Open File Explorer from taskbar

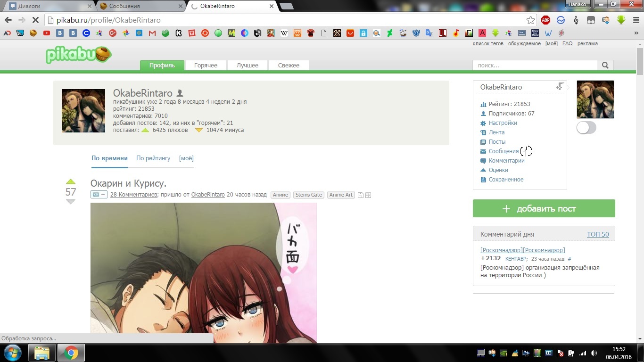pyautogui.click(x=42, y=353)
